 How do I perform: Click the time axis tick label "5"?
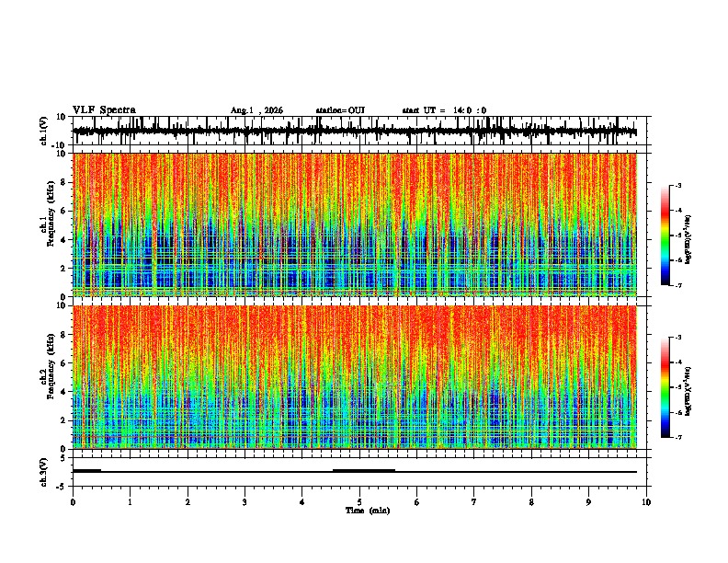click(359, 502)
